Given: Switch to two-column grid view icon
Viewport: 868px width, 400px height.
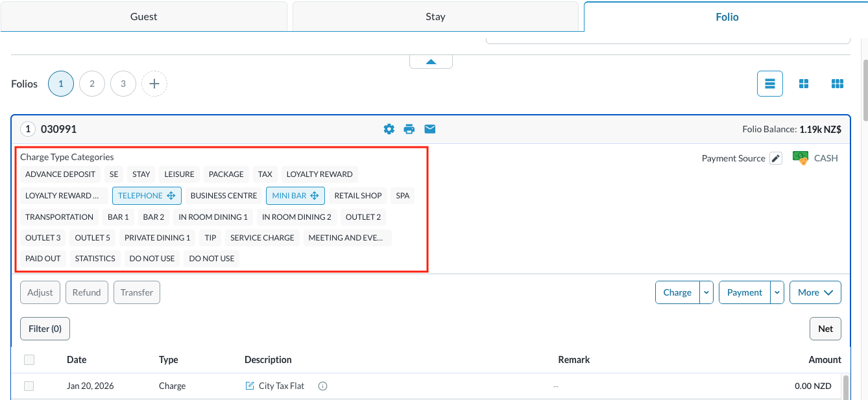Looking at the screenshot, I should [x=804, y=84].
